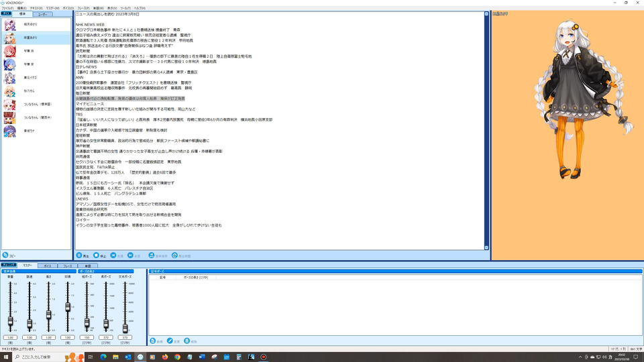
Task: Click the 文末ポーズ value field
Action: coord(125,337)
